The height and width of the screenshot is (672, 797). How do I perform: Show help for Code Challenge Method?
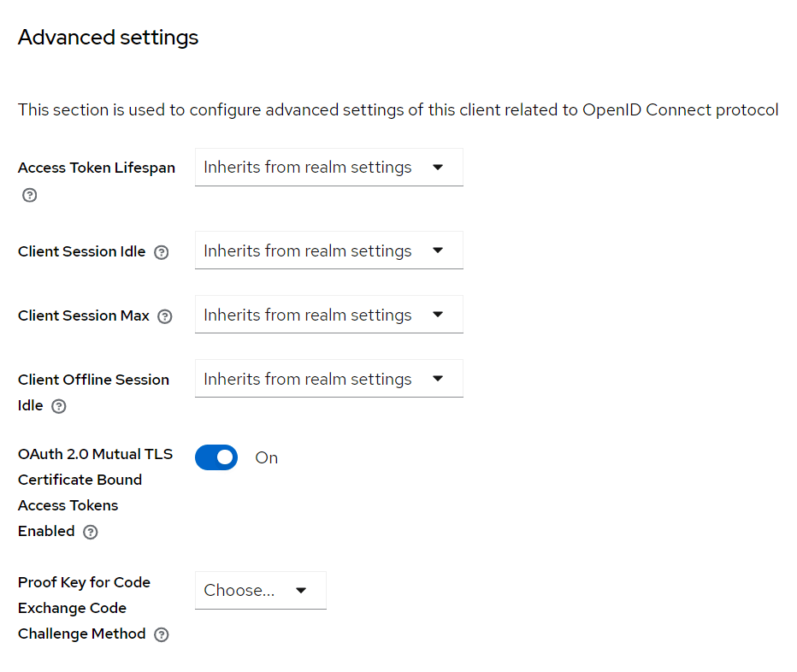coord(161,634)
